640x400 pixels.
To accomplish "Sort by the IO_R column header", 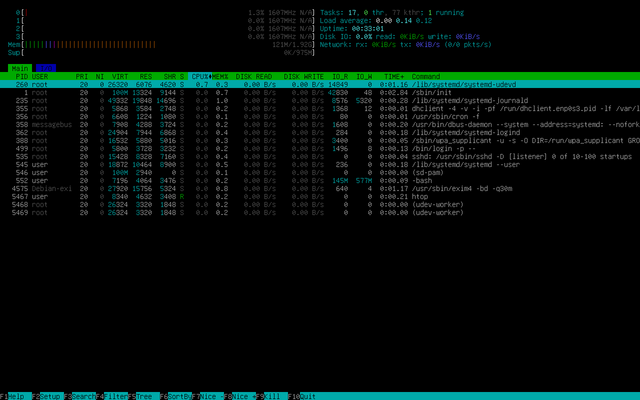I will pos(340,76).
